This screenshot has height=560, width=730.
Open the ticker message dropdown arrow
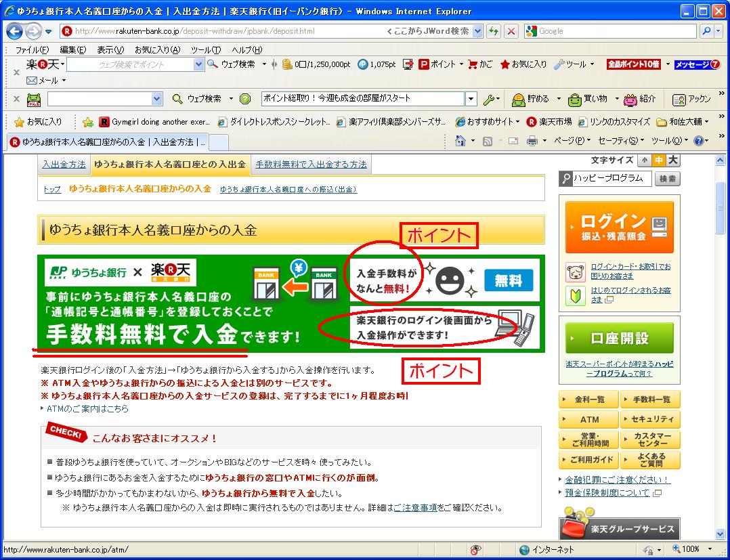[471, 99]
